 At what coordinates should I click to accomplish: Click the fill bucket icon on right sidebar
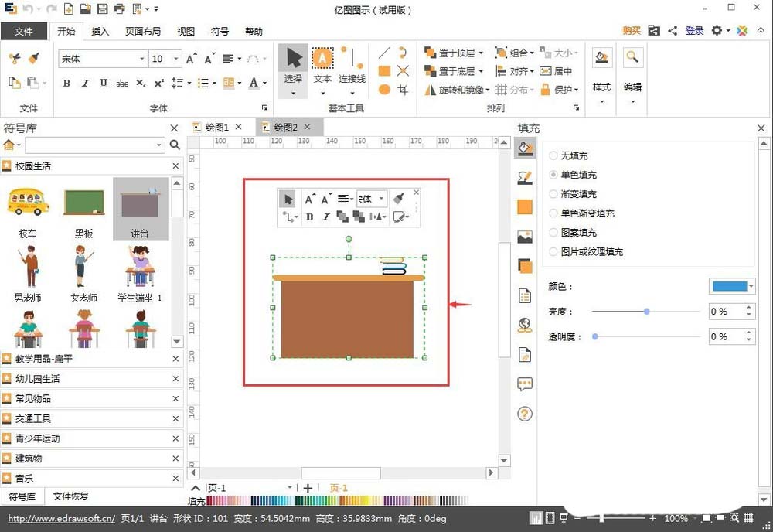525,148
